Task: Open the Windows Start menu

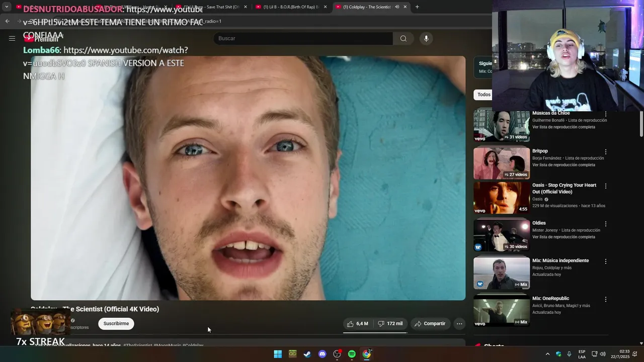Action: 278,354
